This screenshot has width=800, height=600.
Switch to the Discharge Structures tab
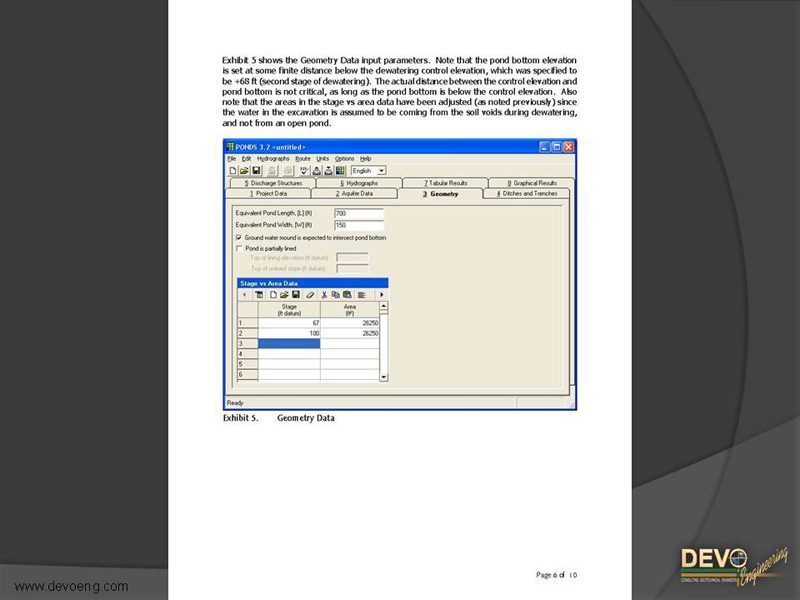(x=271, y=183)
